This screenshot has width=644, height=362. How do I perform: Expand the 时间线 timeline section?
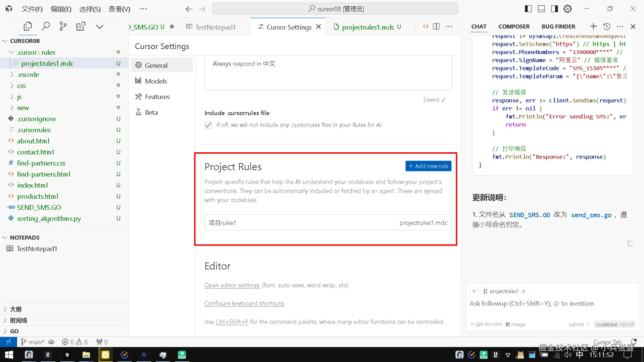tap(64, 320)
